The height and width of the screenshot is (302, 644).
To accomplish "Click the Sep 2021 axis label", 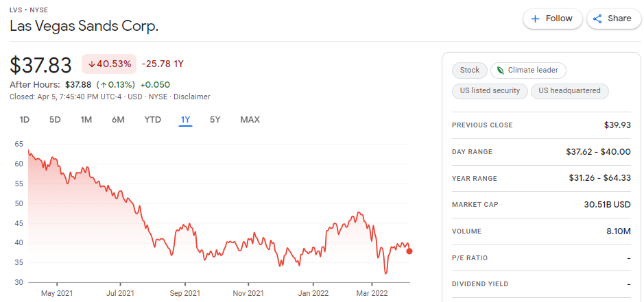I will (x=184, y=293).
